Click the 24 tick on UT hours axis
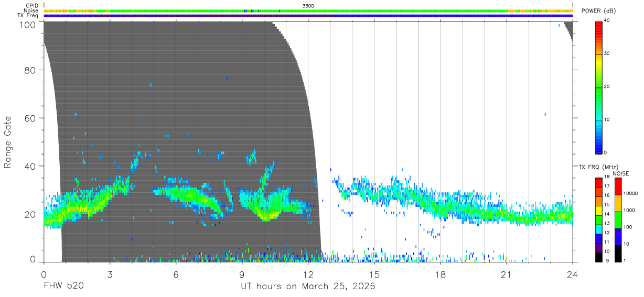Viewport: 644px width, 297px height. click(573, 274)
